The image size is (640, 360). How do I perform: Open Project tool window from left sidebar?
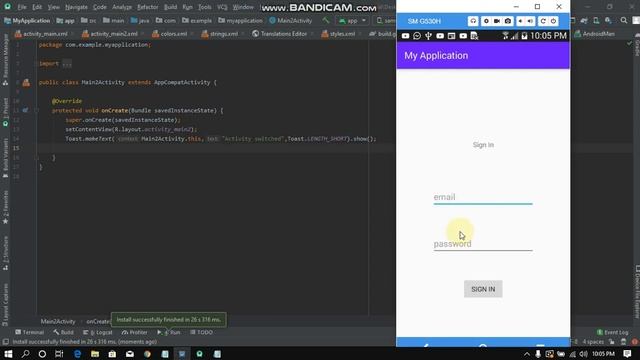(5, 112)
